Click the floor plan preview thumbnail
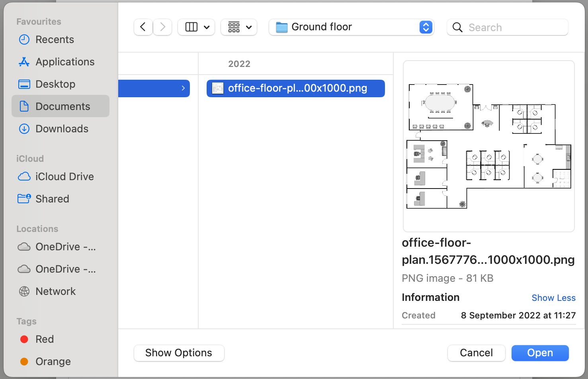This screenshot has height=379, width=588. pos(488,146)
